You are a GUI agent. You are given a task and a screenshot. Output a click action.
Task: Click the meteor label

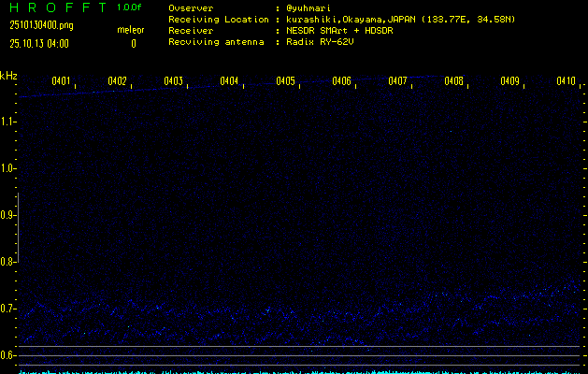click(x=131, y=30)
